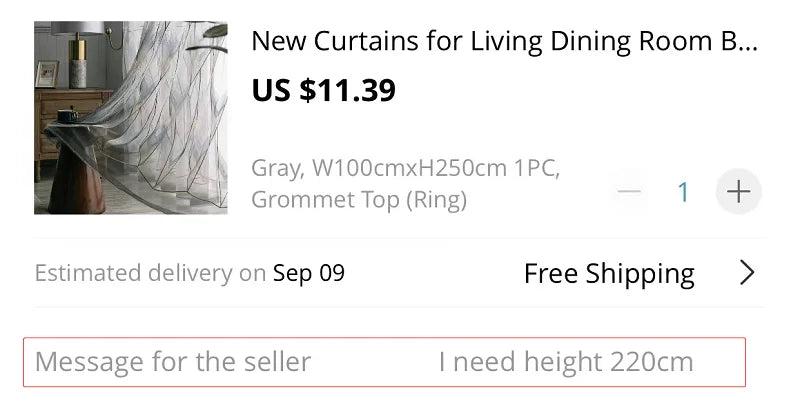Click the Message for the seller label
This screenshot has width=800, height=411.
[x=173, y=361]
